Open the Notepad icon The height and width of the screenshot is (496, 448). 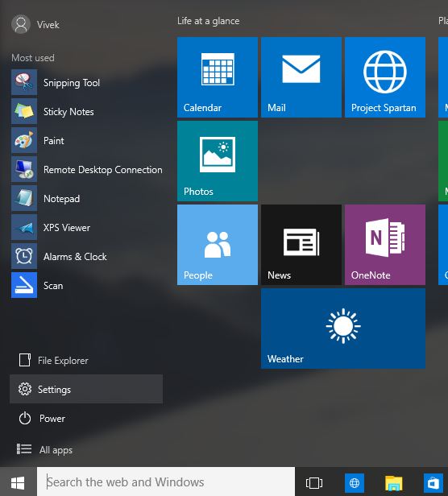pyautogui.click(x=24, y=198)
